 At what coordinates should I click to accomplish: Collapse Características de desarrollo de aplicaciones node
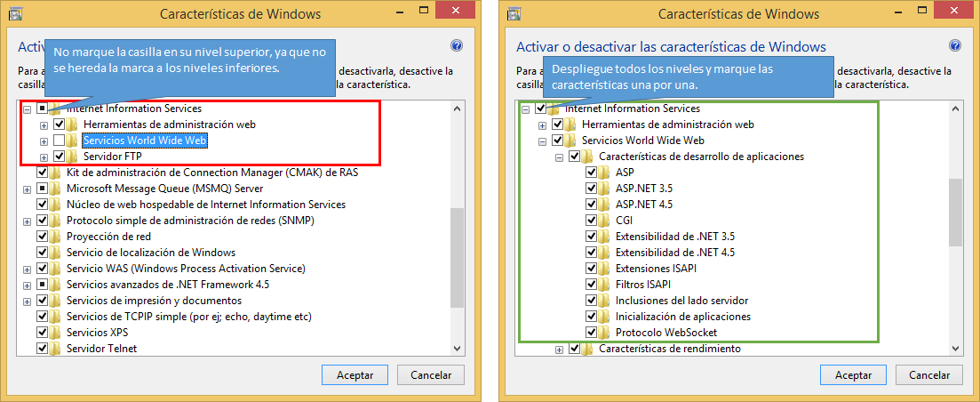tap(560, 157)
